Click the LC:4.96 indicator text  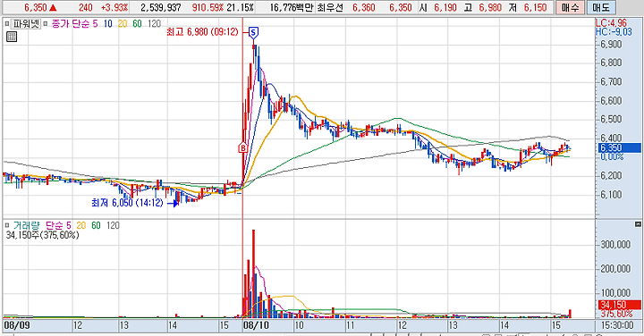pyautogui.click(x=611, y=23)
